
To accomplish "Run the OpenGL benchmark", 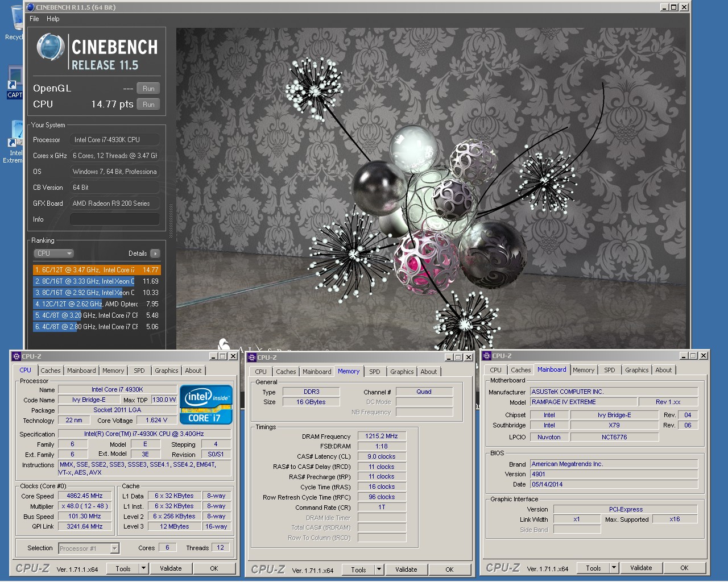I will tap(148, 89).
